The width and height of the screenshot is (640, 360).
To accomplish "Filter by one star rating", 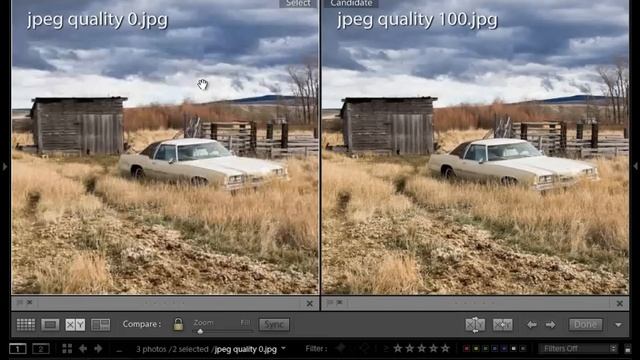I will (398, 348).
